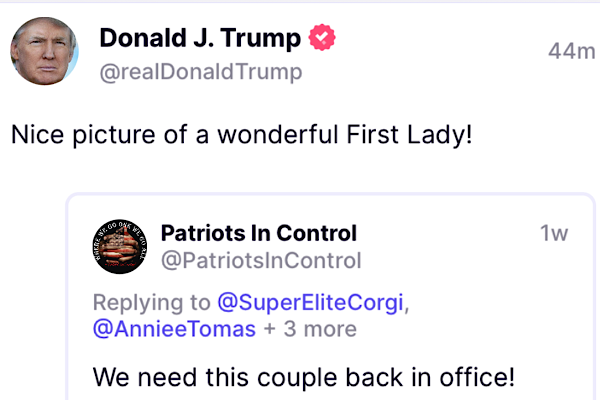
Task: Open the "We need this couple back in office!" reply
Action: click(x=304, y=378)
